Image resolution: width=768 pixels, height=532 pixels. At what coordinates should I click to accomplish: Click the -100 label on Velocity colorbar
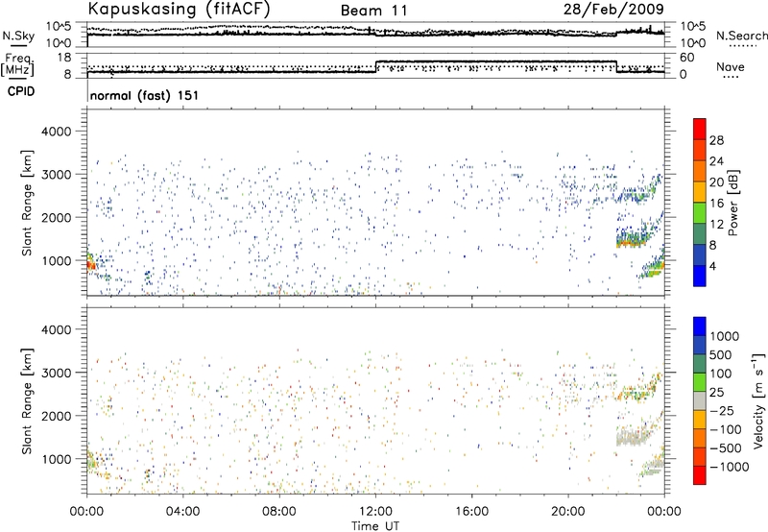726,429
